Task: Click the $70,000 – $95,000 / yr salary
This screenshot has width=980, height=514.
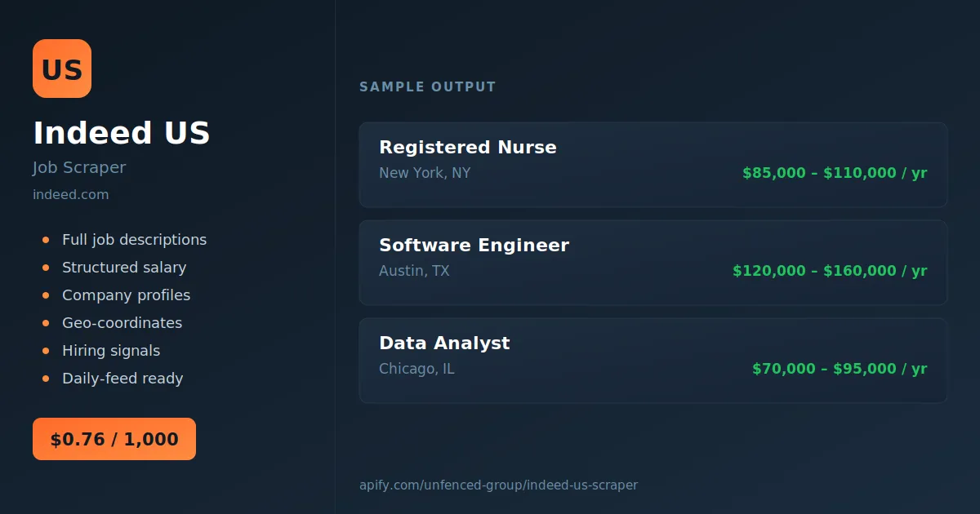Action: 840,369
